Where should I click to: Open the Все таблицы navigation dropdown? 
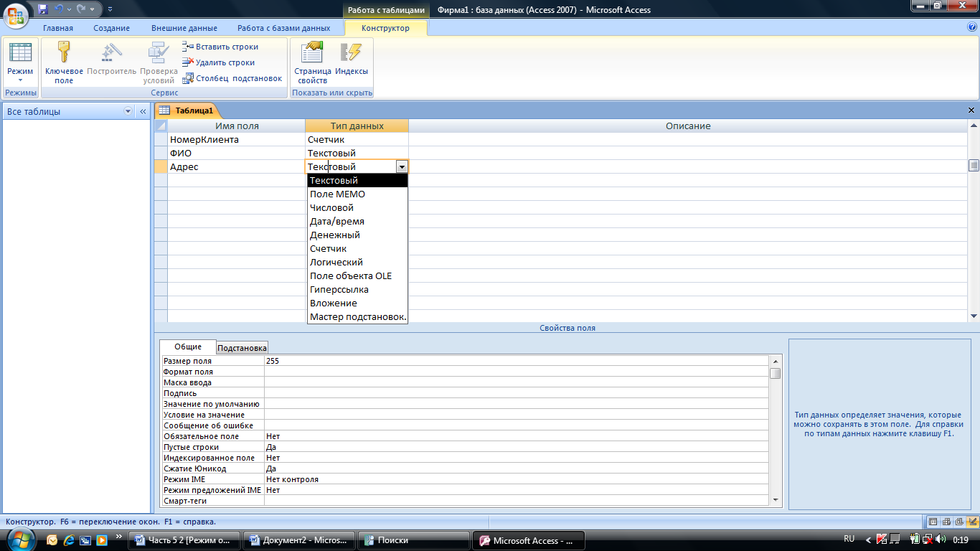point(128,111)
